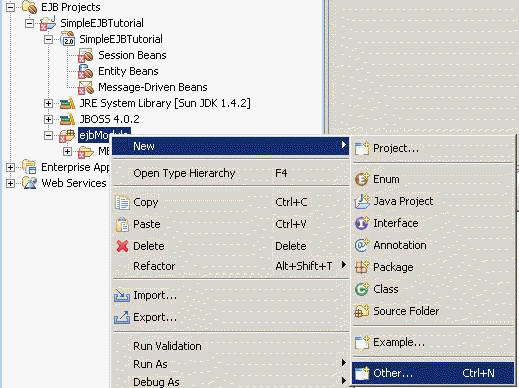Expand the Enterprise Applications node
Screen dimensions: 519x388
(10, 167)
